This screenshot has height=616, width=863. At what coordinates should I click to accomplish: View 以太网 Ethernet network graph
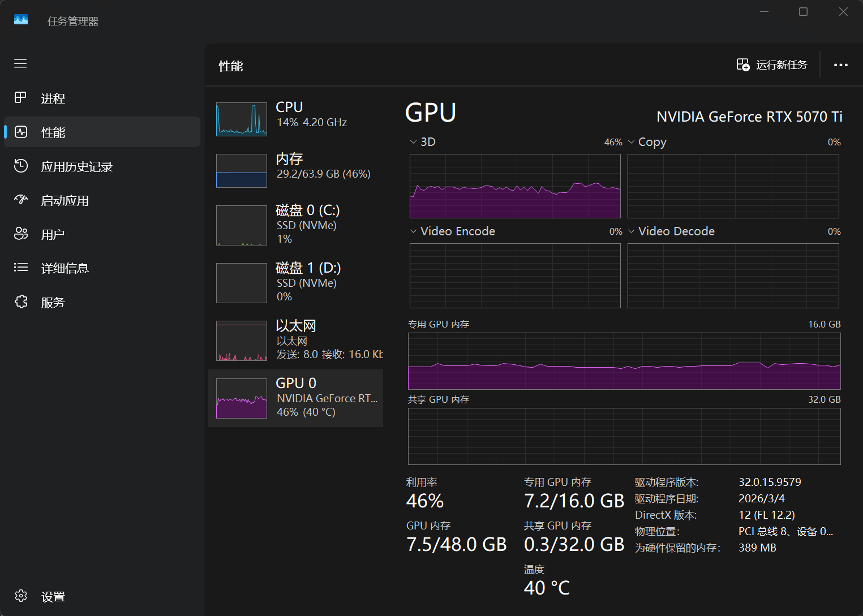(295, 341)
